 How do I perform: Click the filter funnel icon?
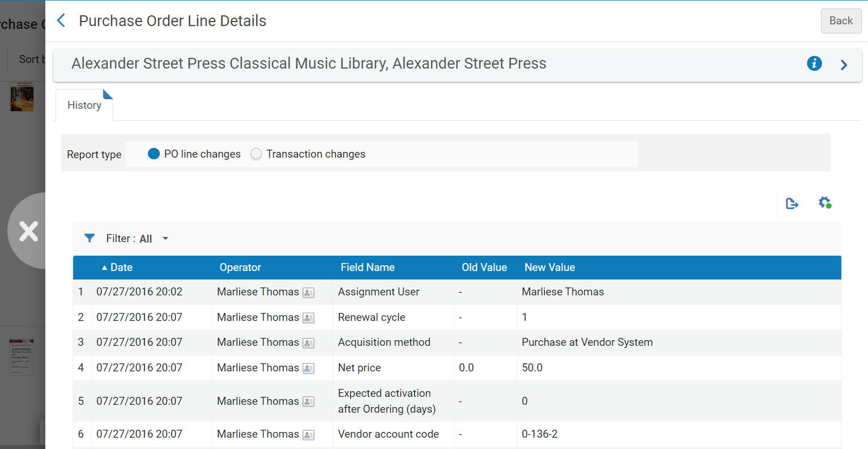tap(90, 239)
